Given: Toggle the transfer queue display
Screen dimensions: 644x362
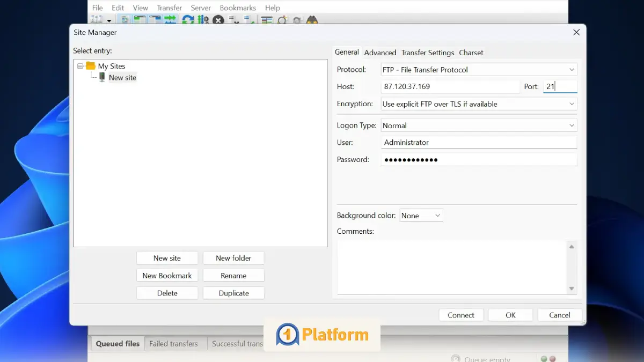Looking at the screenshot, I should click(170, 20).
